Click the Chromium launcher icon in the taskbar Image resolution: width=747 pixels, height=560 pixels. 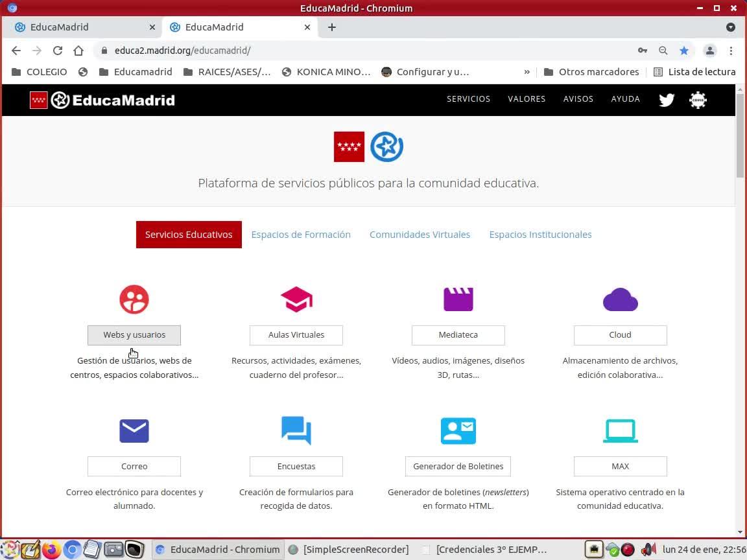tap(72, 550)
